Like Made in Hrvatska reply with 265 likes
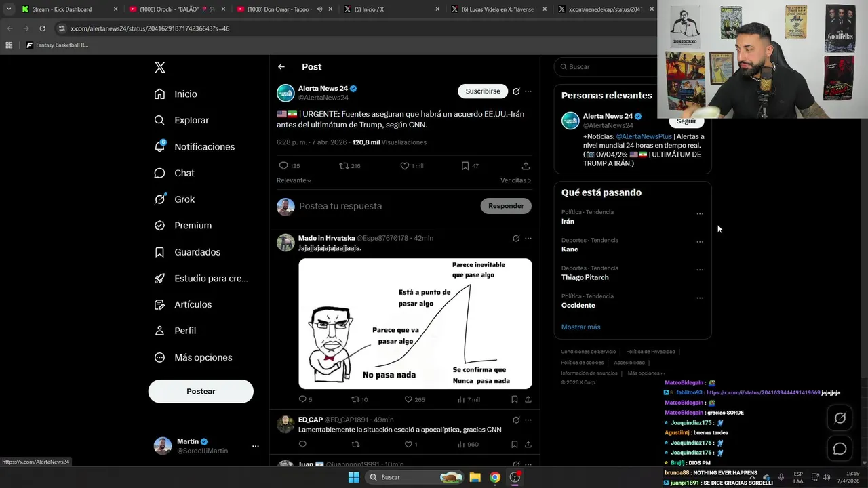The image size is (868, 488). [408, 399]
